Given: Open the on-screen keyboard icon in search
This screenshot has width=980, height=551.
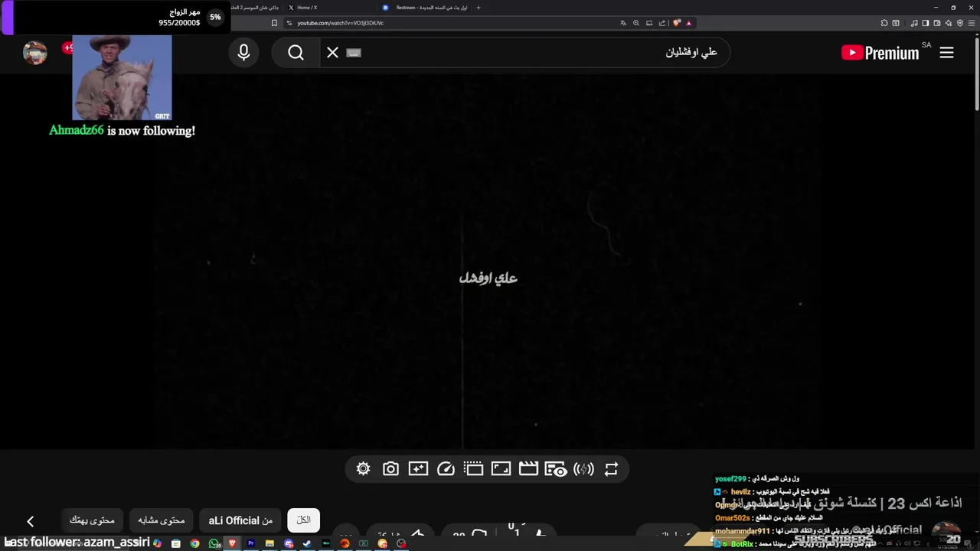Looking at the screenshot, I should 354,53.
